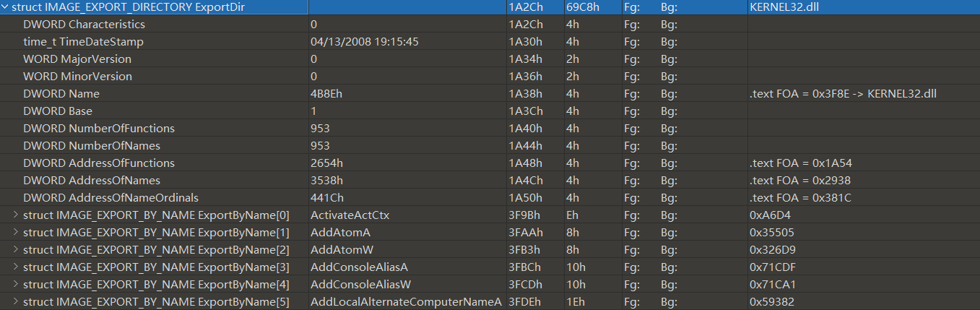This screenshot has width=980, height=310.
Task: Expand ExportByName[0] struct row
Action: (17, 215)
